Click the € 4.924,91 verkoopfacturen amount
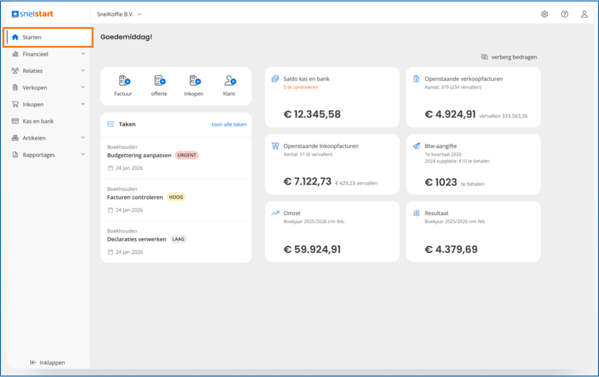 (450, 114)
